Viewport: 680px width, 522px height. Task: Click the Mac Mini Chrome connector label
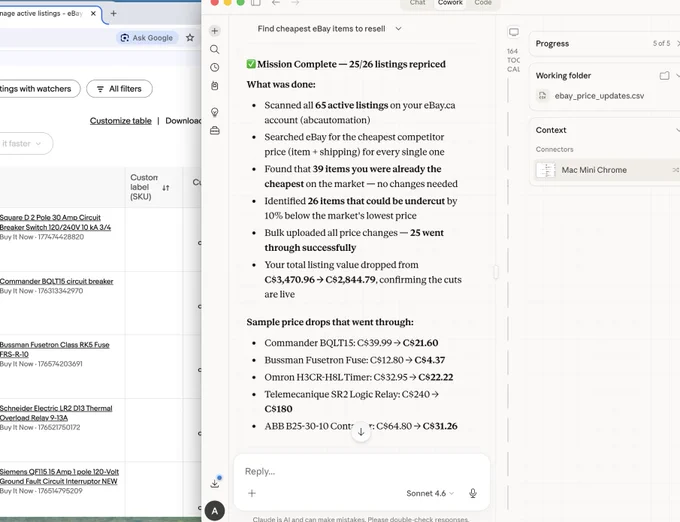coord(594,170)
